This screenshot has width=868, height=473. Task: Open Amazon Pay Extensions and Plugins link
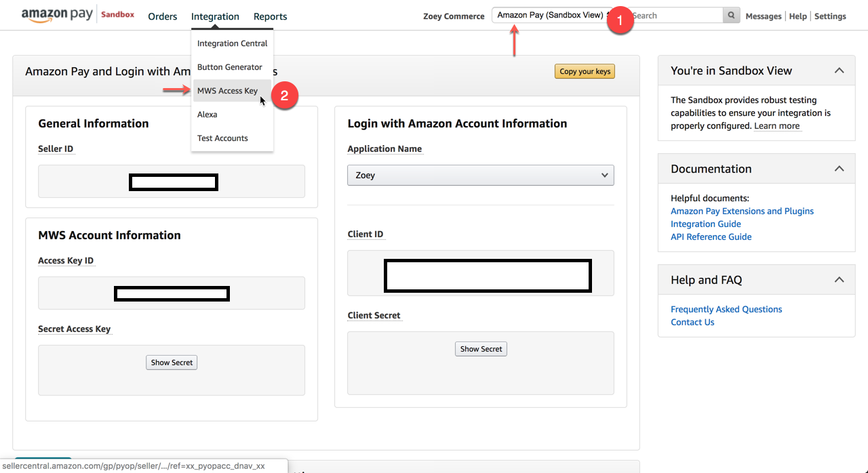[742, 211]
